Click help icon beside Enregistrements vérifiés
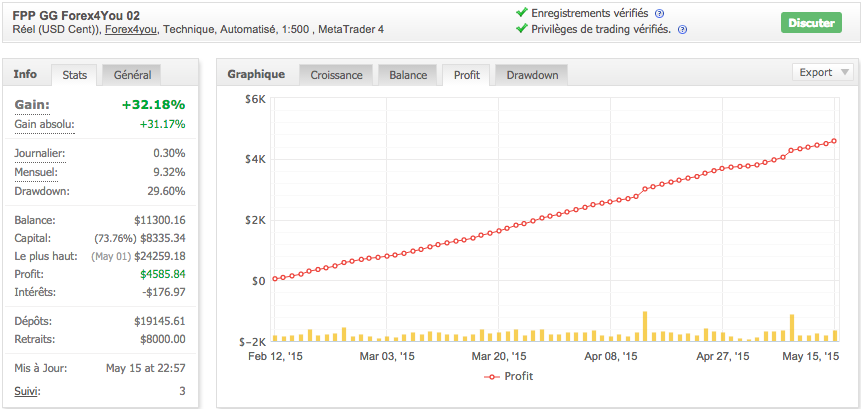The width and height of the screenshot is (861, 409). coord(659,13)
